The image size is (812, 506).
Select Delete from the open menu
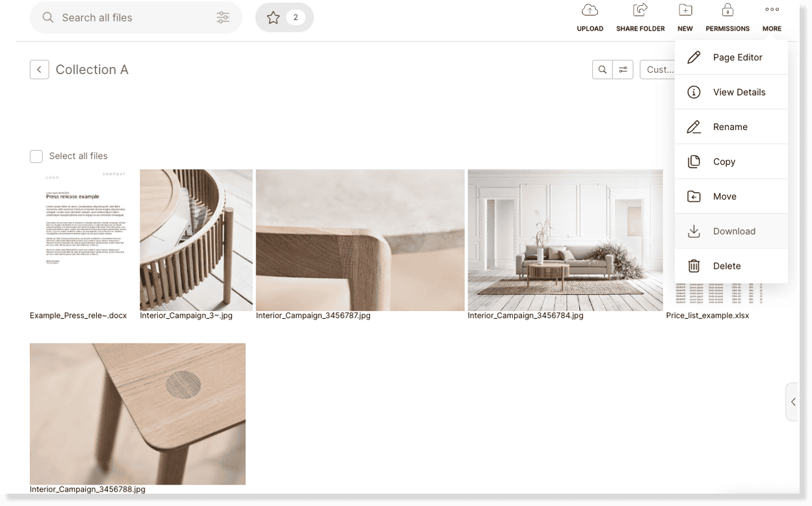727,266
